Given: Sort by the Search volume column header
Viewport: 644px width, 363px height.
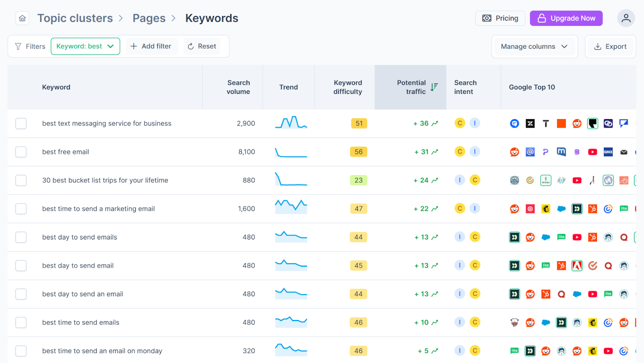Looking at the screenshot, I should [x=238, y=87].
